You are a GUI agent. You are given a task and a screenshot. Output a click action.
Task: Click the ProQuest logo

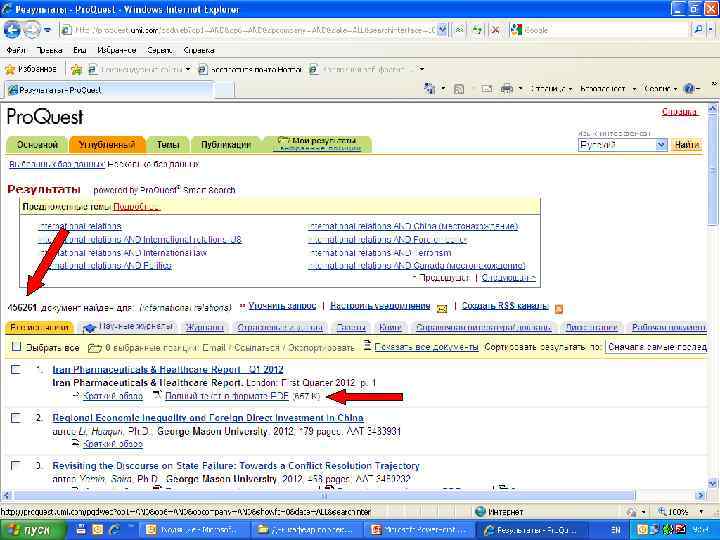click(45, 117)
